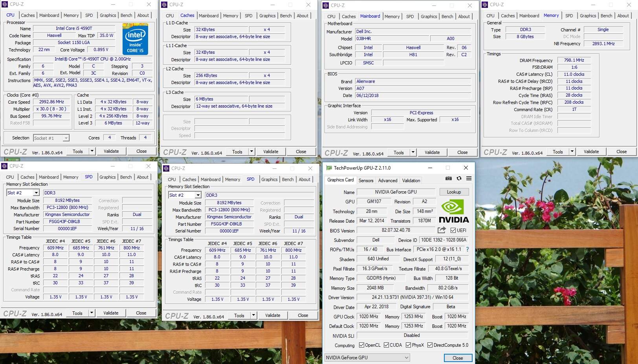Click the L3 Cache size '6 MBytes' in Caches window
This screenshot has height=364, width=638.
(222, 99)
